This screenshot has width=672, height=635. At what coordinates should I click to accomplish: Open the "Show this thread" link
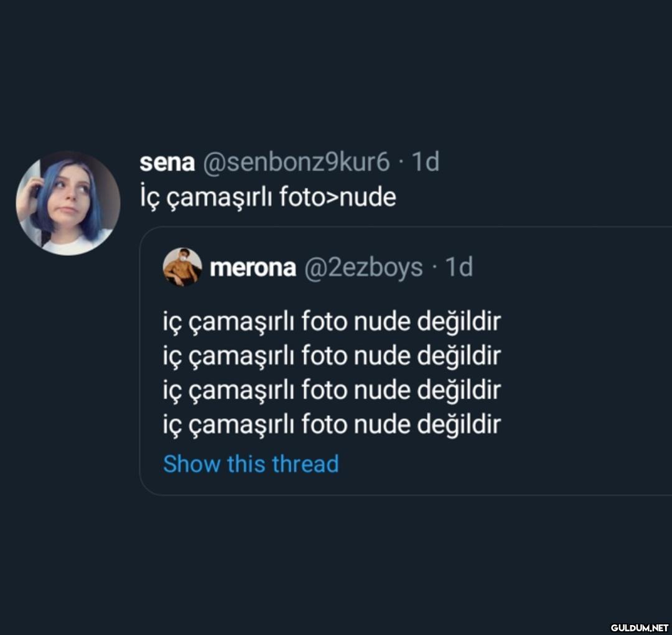[x=251, y=464]
